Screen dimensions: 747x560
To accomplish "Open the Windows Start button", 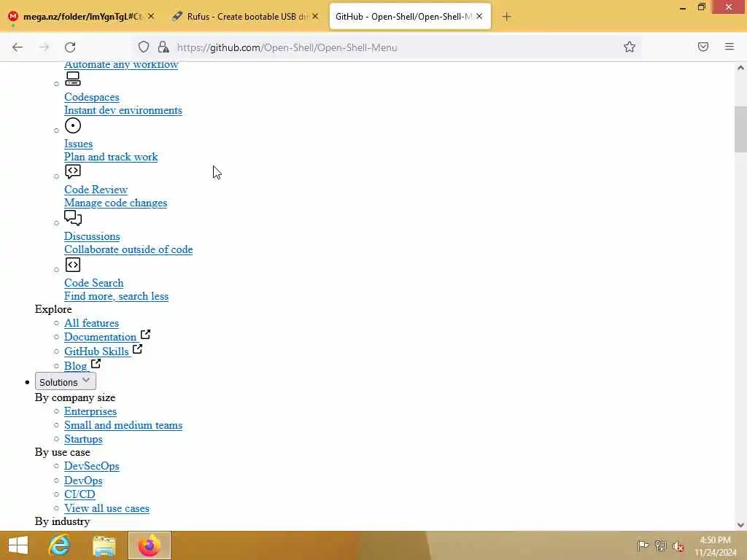I will point(18,545).
